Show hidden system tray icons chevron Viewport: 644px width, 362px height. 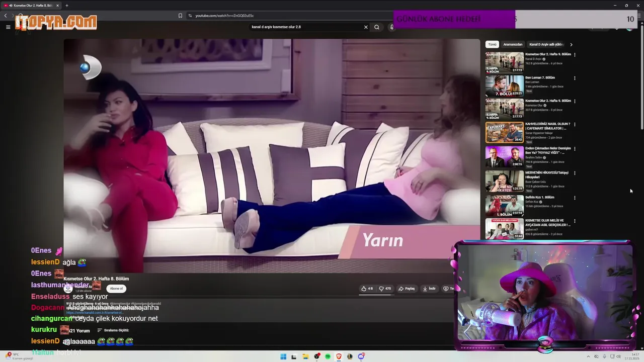pos(589,356)
